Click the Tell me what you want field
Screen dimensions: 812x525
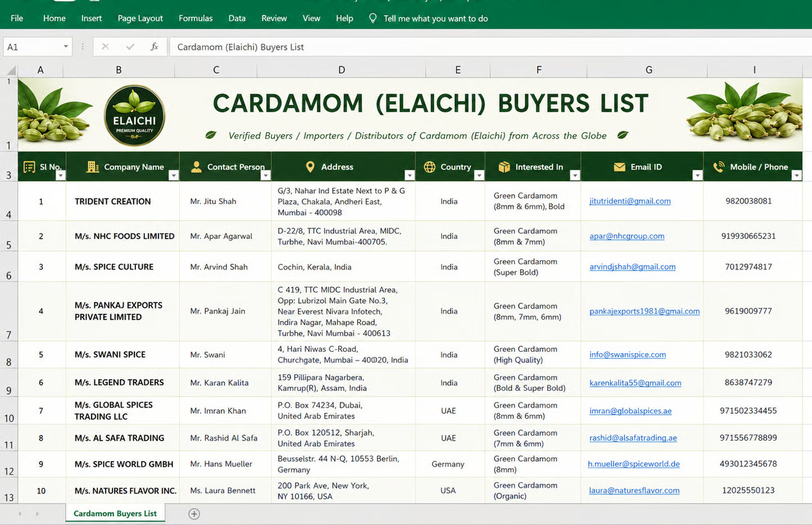[x=436, y=18]
